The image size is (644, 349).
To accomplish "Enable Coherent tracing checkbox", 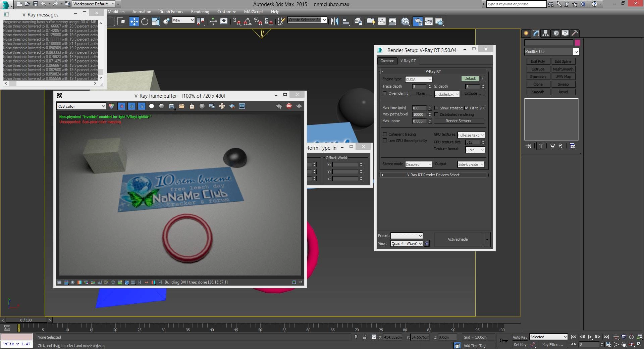I will pos(385,134).
